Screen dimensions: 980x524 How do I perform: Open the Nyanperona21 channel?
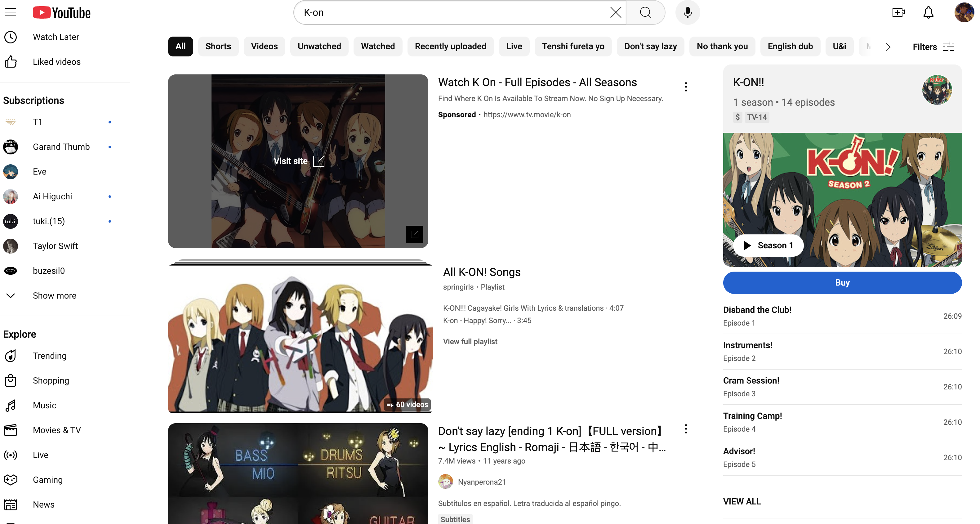coord(482,482)
